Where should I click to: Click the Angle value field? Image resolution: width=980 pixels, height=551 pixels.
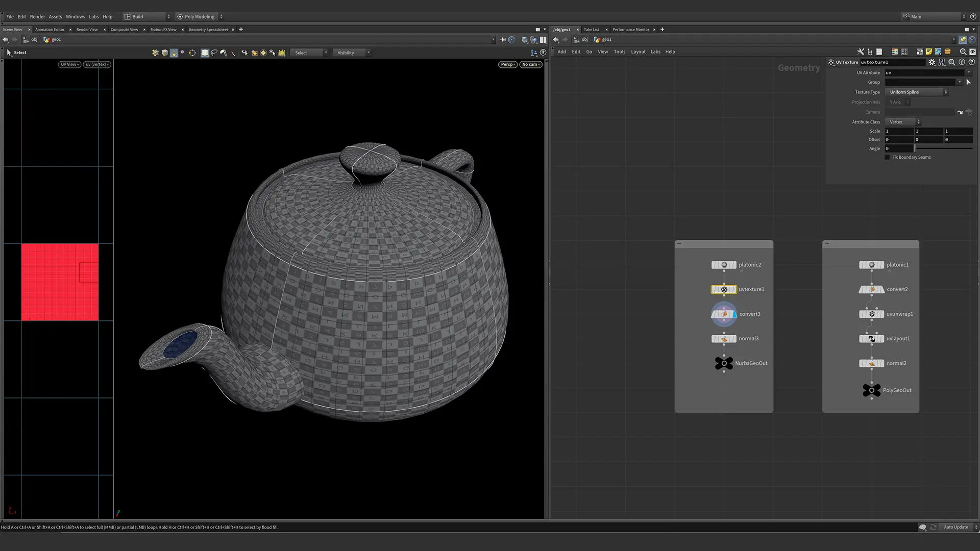899,148
